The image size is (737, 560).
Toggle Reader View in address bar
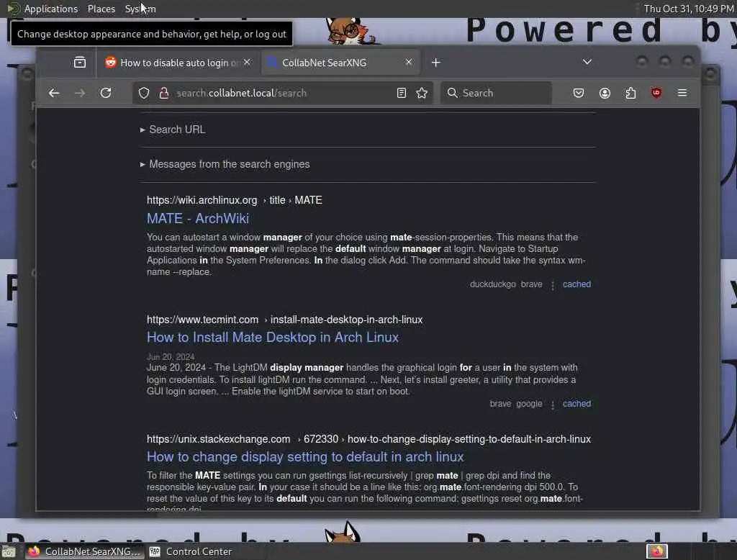tap(402, 93)
